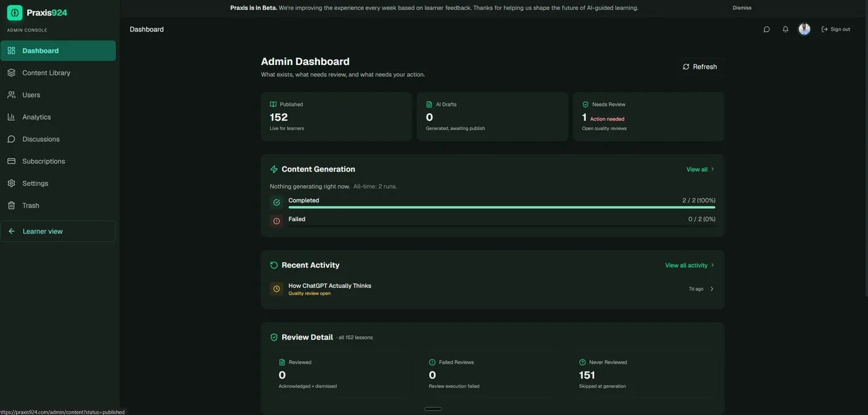Open the chat messages icon in header
This screenshot has width=868, height=415.
766,29
